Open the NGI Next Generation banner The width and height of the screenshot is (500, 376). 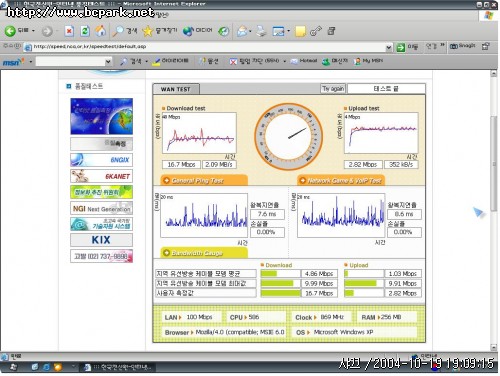(x=101, y=208)
